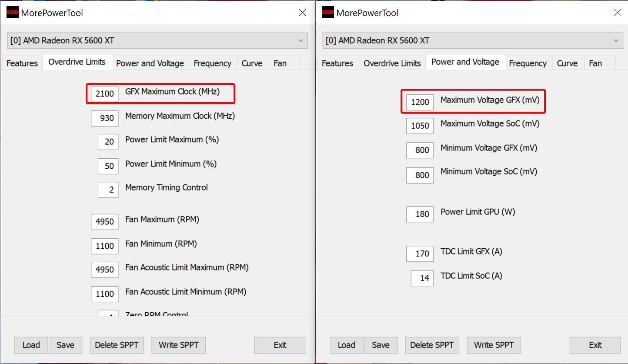The width and height of the screenshot is (628, 364).
Task: Select the Maximum Voltage SoC field
Action: tap(420, 126)
